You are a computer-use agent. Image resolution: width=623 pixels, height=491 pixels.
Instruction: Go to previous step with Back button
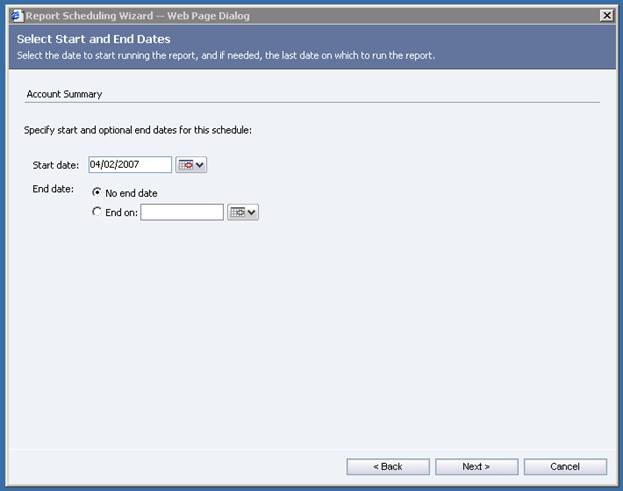[x=388, y=467]
